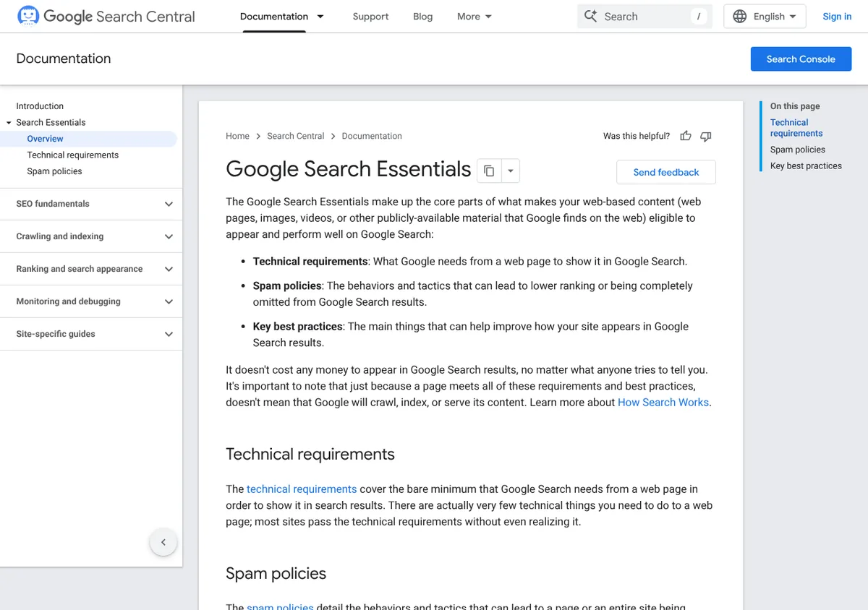Open the technical requirements inline link
The width and height of the screenshot is (868, 610).
click(x=302, y=489)
